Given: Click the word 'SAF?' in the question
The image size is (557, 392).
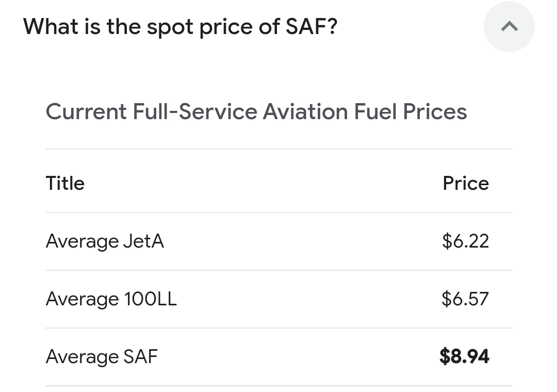Looking at the screenshot, I should 312,26.
